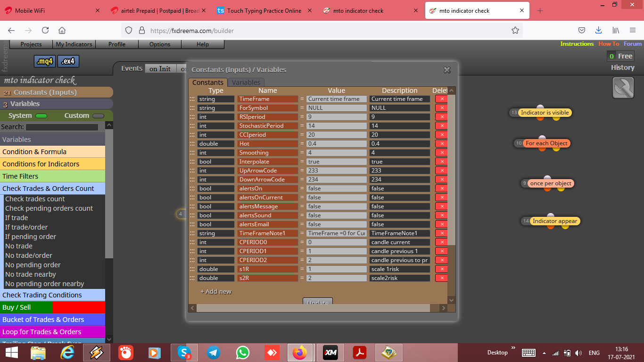The height and width of the screenshot is (362, 644).
Task: Open type dropdown for the Hot constant
Action: (216, 144)
